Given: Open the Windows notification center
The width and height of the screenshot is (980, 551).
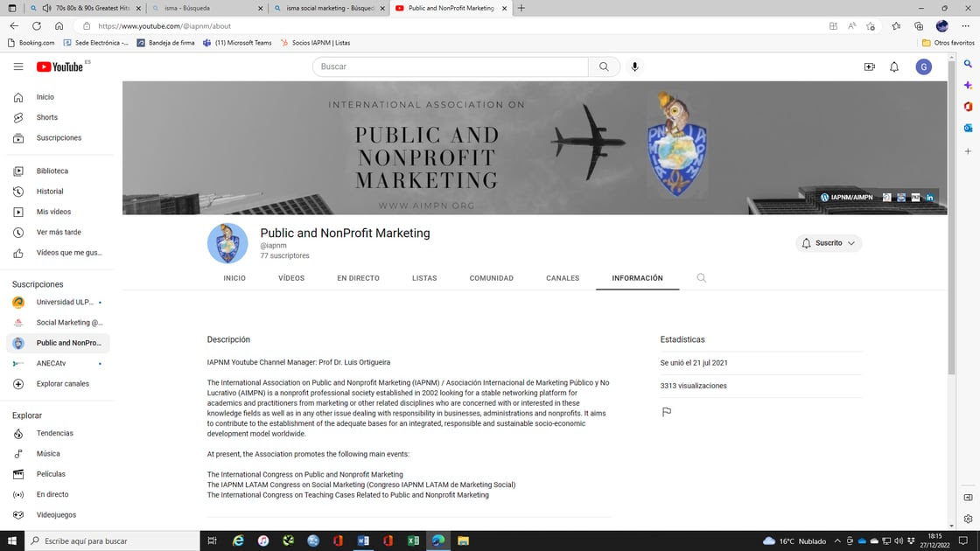Looking at the screenshot, I should coord(963,541).
